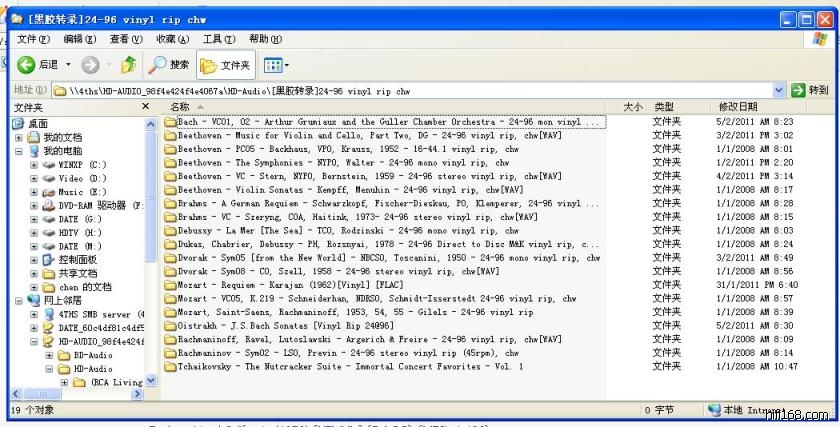Expand the WINXP (C:) drive node
840x427 pixels.
(x=34, y=164)
